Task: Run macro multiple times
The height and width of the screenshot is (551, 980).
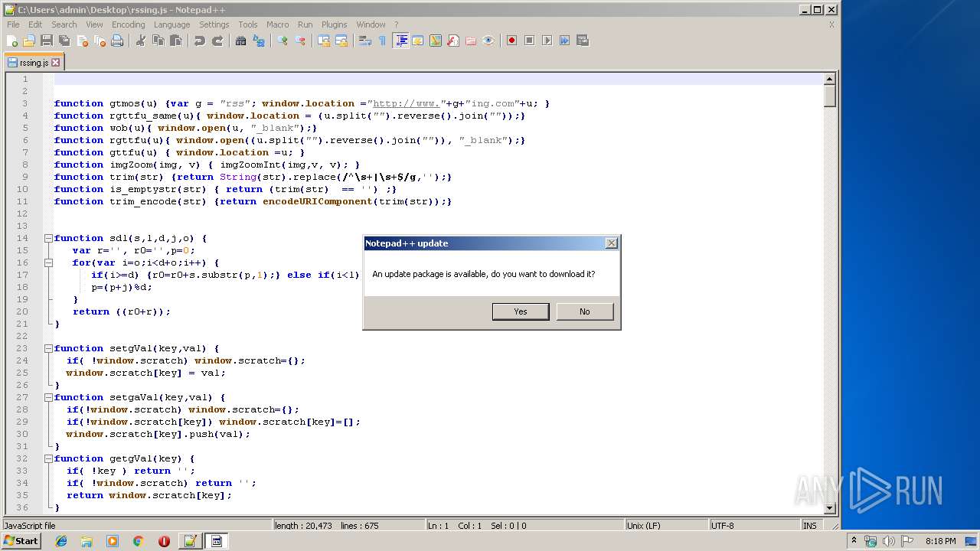Action: pyautogui.click(x=564, y=41)
